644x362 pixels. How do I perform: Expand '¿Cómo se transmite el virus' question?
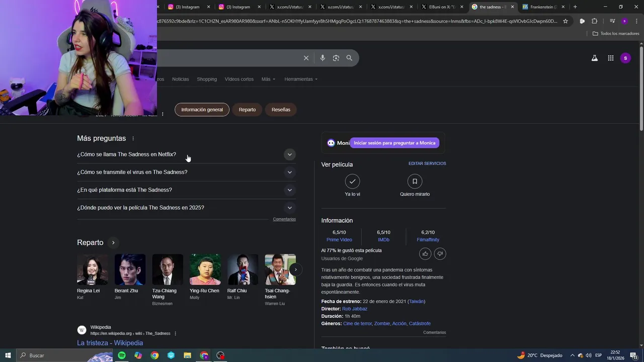(186, 172)
